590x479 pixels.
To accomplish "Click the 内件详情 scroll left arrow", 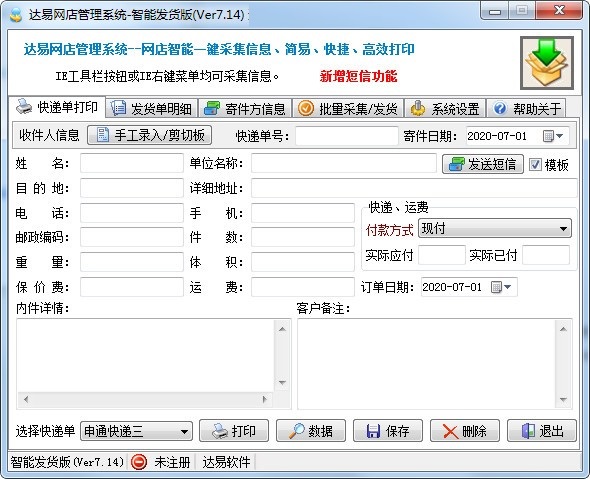I will coord(26,399).
